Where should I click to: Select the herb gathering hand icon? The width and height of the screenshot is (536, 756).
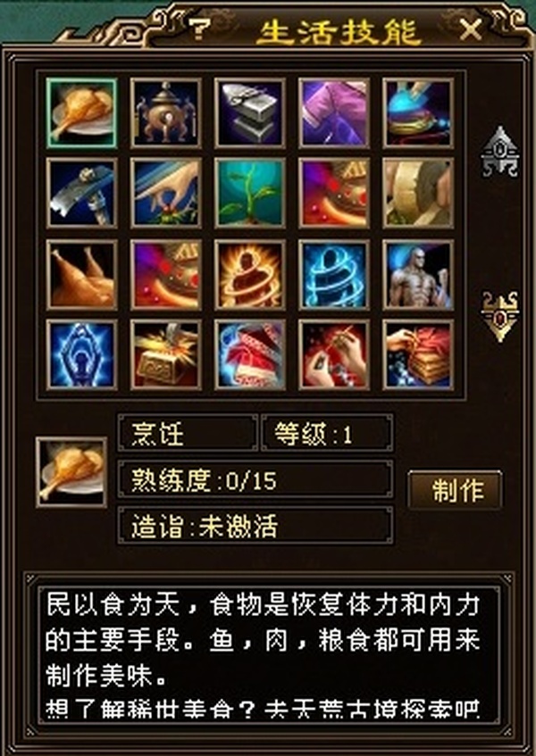(165, 193)
